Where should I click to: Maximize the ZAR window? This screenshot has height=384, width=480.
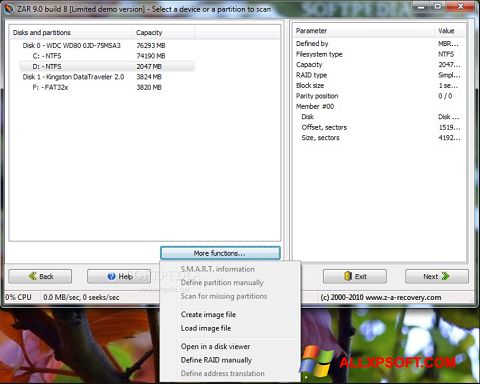click(438, 6)
